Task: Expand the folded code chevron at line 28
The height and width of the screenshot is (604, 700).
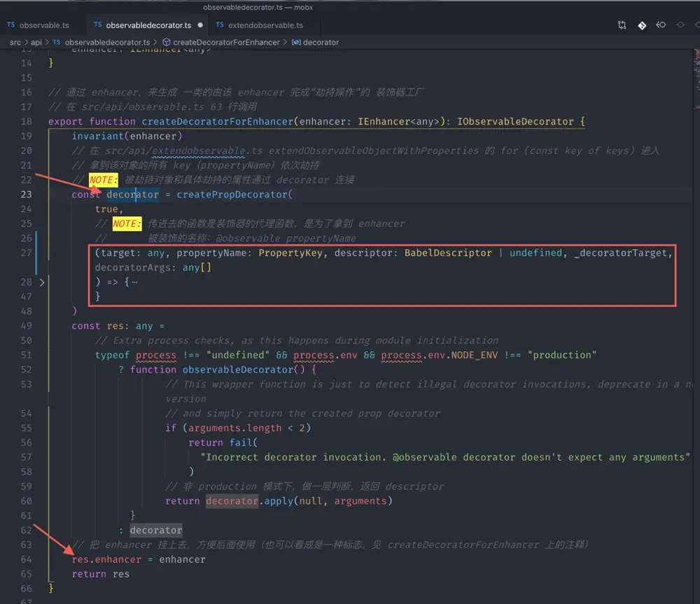Action: (42, 281)
